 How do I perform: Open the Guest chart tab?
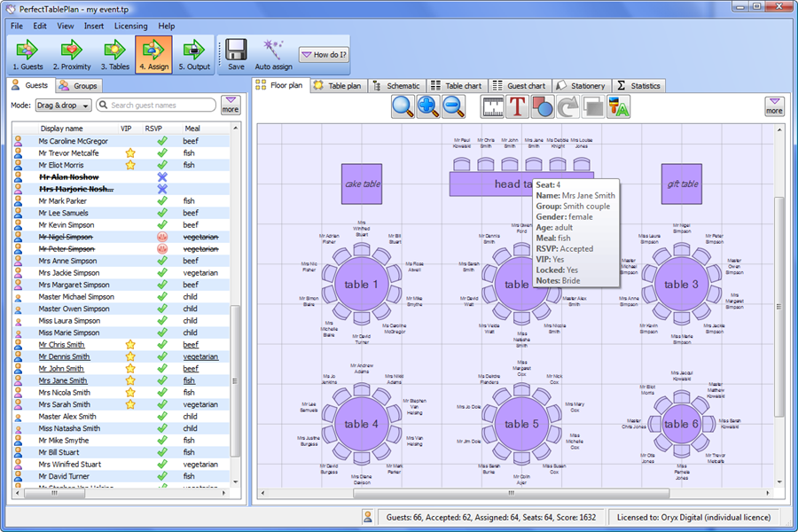pyautogui.click(x=519, y=85)
